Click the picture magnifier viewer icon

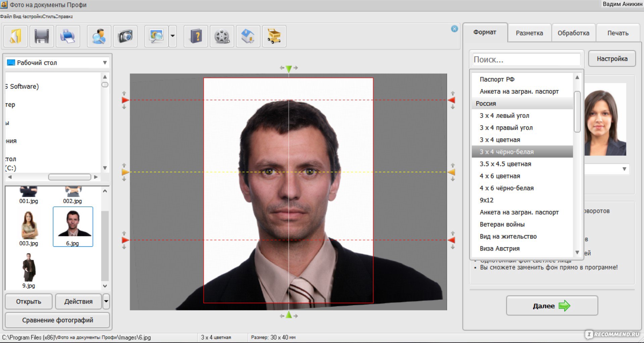click(x=156, y=36)
